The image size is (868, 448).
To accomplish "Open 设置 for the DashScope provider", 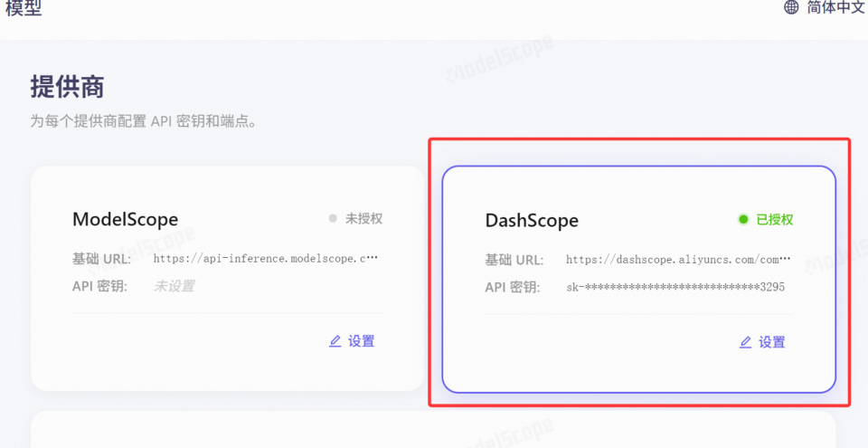I will point(763,343).
